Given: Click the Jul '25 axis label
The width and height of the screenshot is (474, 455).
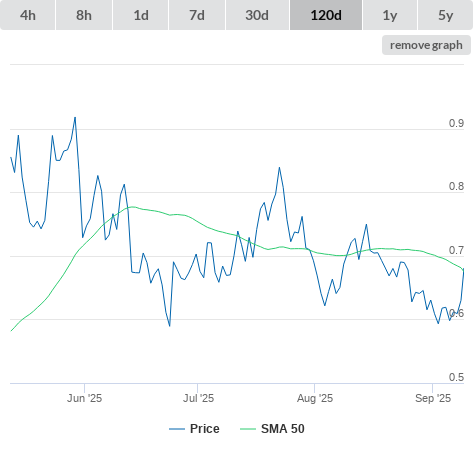Looking at the screenshot, I should 198,398.
